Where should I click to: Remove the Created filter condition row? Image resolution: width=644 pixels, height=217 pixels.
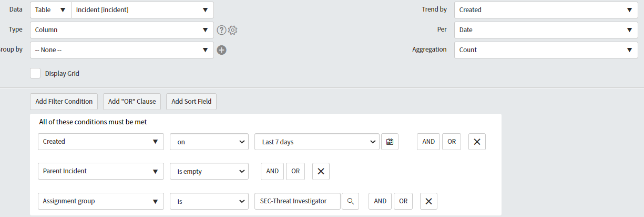[477, 142]
